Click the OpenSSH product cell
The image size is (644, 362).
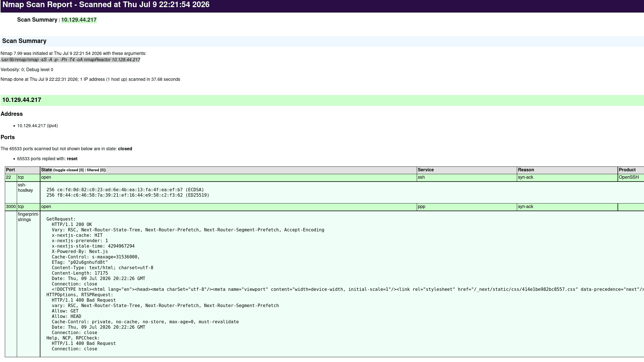(631, 177)
